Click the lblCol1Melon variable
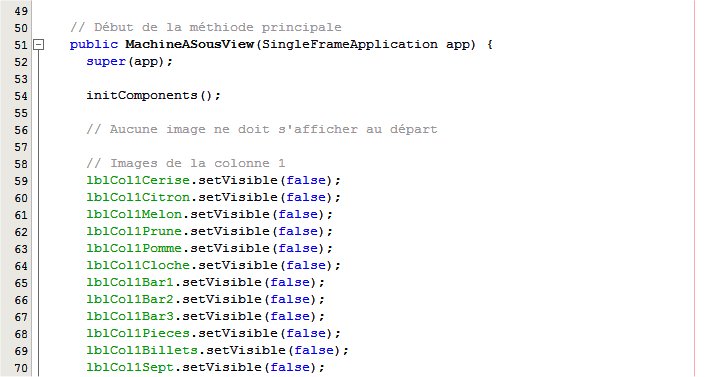This screenshot has width=721, height=377. 134,214
